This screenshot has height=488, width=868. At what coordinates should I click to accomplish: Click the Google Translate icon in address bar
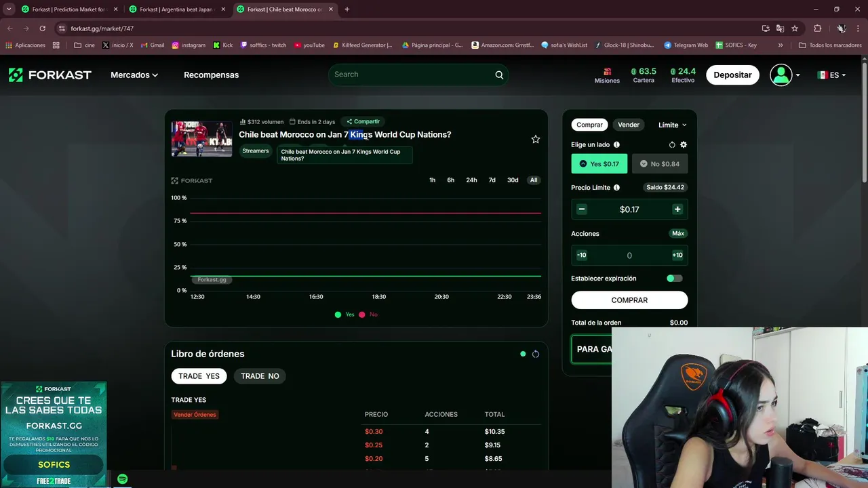click(780, 28)
